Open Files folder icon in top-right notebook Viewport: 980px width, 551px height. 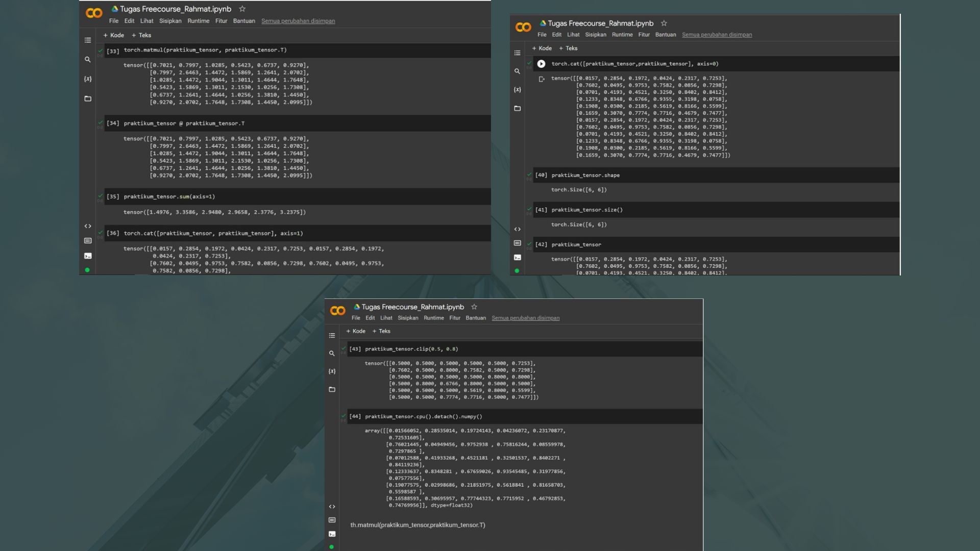(517, 108)
